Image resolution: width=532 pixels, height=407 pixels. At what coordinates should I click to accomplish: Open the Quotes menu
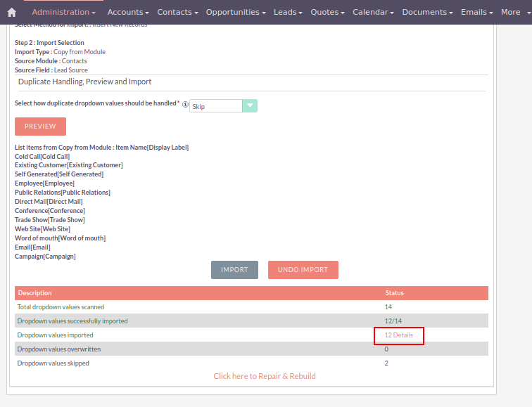pyautogui.click(x=328, y=12)
